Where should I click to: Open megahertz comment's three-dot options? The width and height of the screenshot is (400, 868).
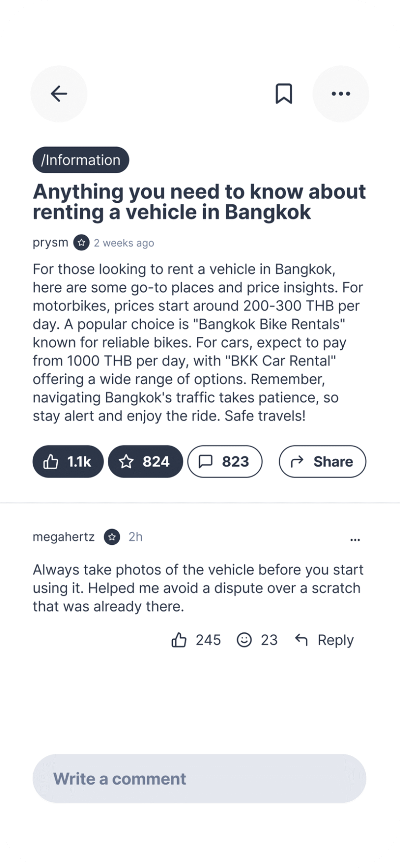pos(355,540)
